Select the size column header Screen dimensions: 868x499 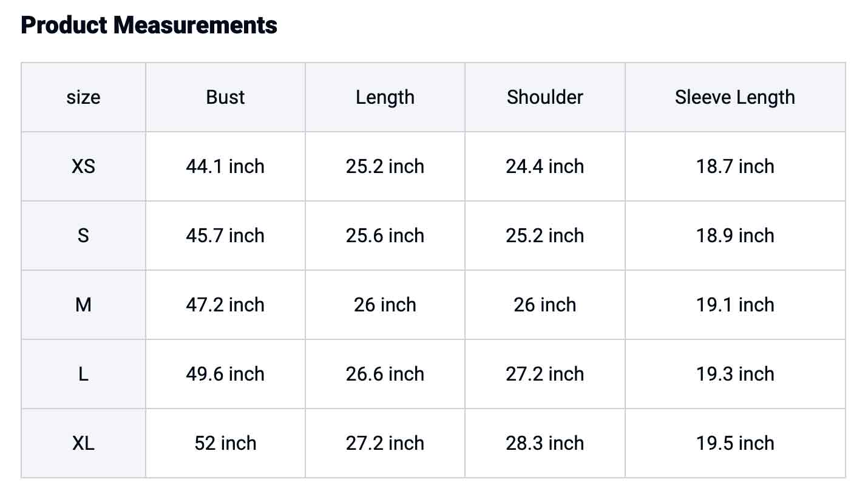pyautogui.click(x=84, y=97)
